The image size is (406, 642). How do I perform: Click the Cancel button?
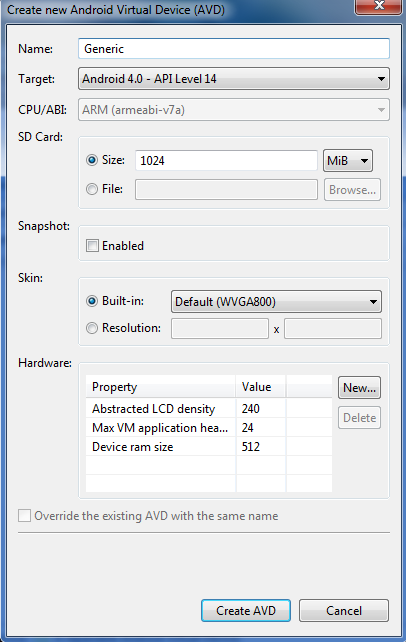coord(344,610)
